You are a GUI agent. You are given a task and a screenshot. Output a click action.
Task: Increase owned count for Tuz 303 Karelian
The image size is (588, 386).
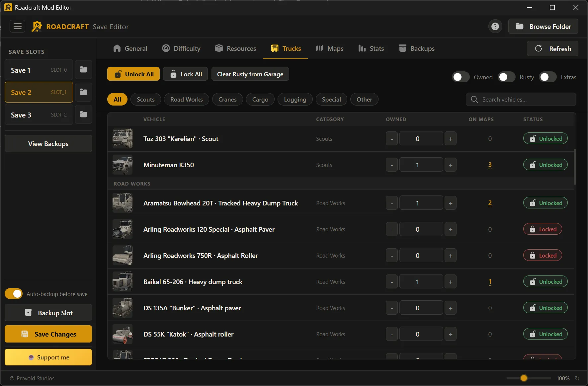point(450,139)
